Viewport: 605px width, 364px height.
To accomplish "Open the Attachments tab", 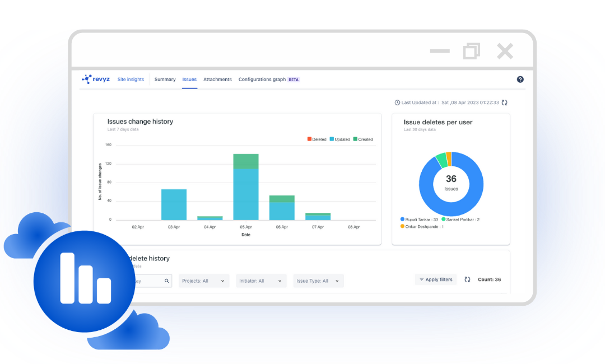I will (x=217, y=80).
